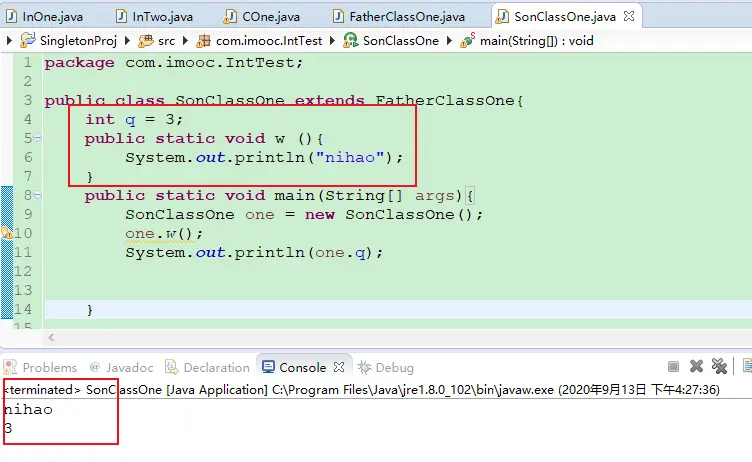Click the warning marker on line 10
The height and width of the screenshot is (462, 752).
coord(5,233)
